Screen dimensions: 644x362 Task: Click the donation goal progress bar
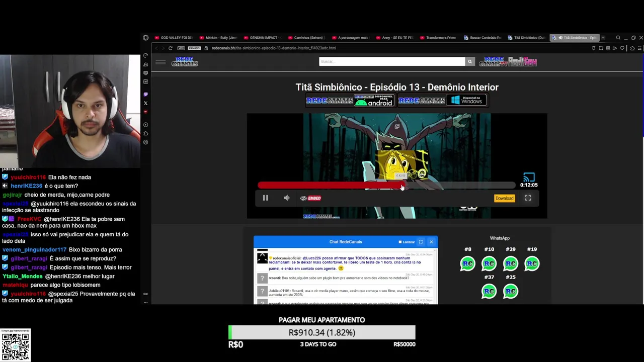(x=322, y=332)
